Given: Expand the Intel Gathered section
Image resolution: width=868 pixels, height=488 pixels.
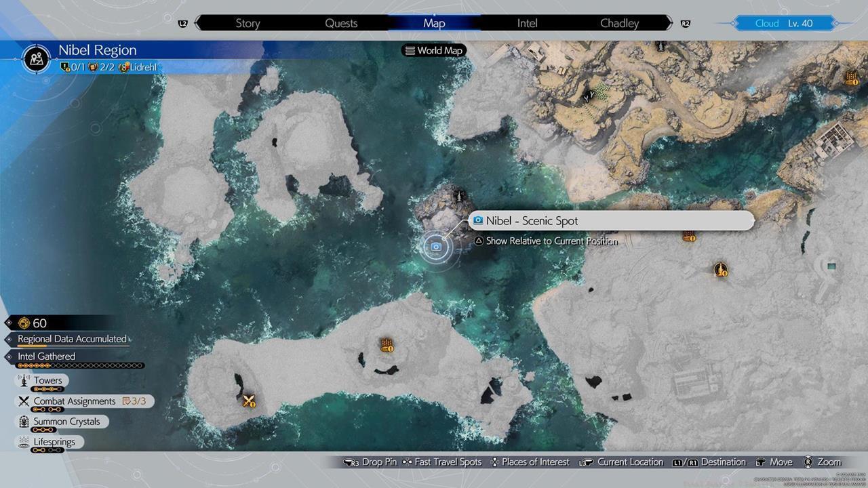Looking at the screenshot, I should pyautogui.click(x=46, y=357).
